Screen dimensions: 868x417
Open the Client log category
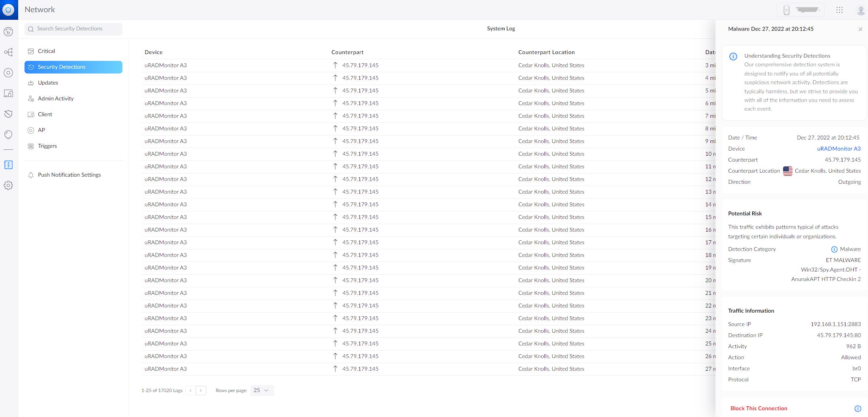click(x=73, y=115)
